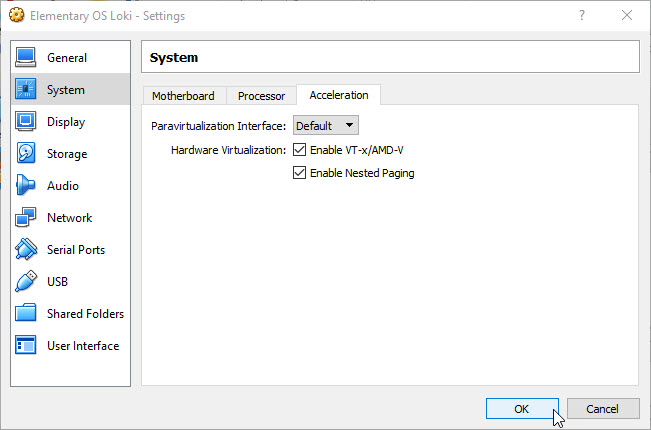
Task: Click the question mark help button
Action: (x=582, y=15)
